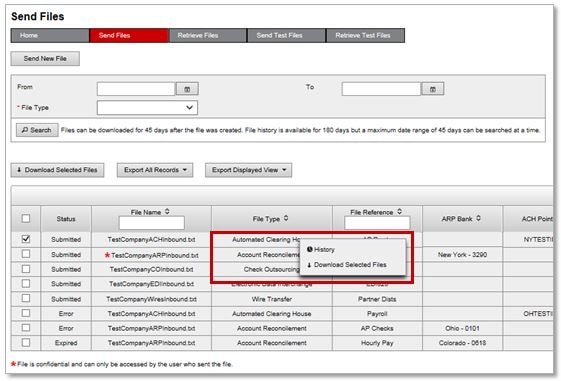Click the Partner Dists reference cell

point(377,299)
